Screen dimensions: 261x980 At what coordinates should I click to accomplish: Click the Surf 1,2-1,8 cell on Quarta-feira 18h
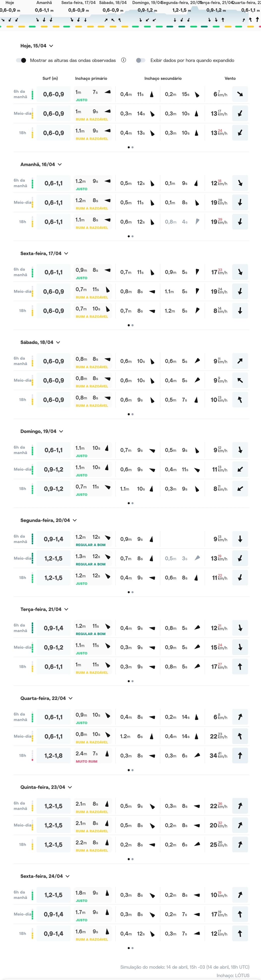tap(53, 756)
